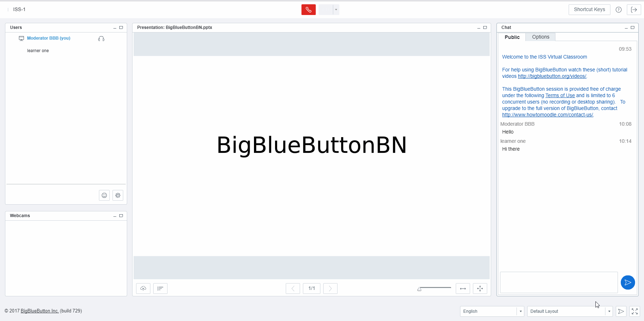Click the four-arrow fit-to-page icon
The width and height of the screenshot is (644, 321).
click(480, 289)
